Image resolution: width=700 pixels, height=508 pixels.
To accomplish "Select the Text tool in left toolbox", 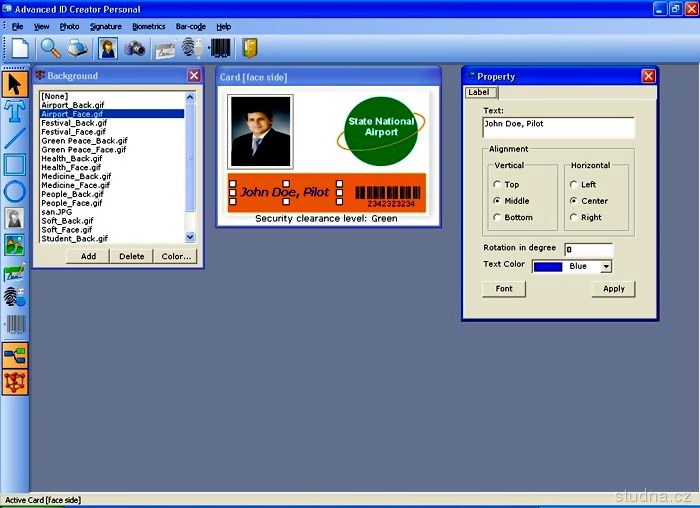I will point(15,110).
